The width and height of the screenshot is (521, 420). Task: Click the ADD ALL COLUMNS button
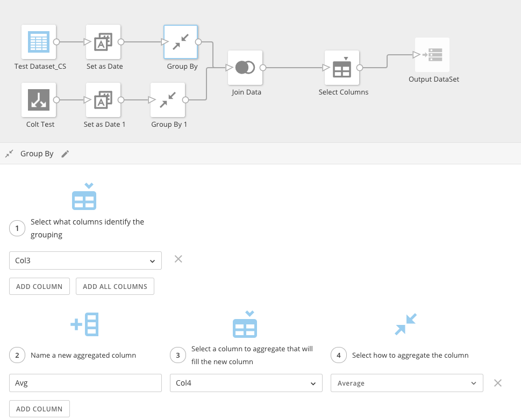115,286
